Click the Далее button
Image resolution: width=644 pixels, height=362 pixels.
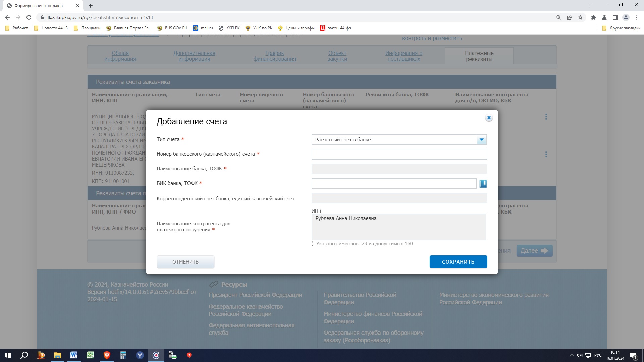[x=534, y=251]
